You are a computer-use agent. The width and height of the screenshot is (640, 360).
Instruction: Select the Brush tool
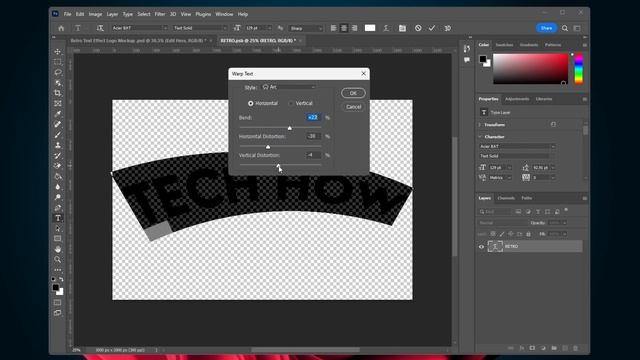click(58, 135)
